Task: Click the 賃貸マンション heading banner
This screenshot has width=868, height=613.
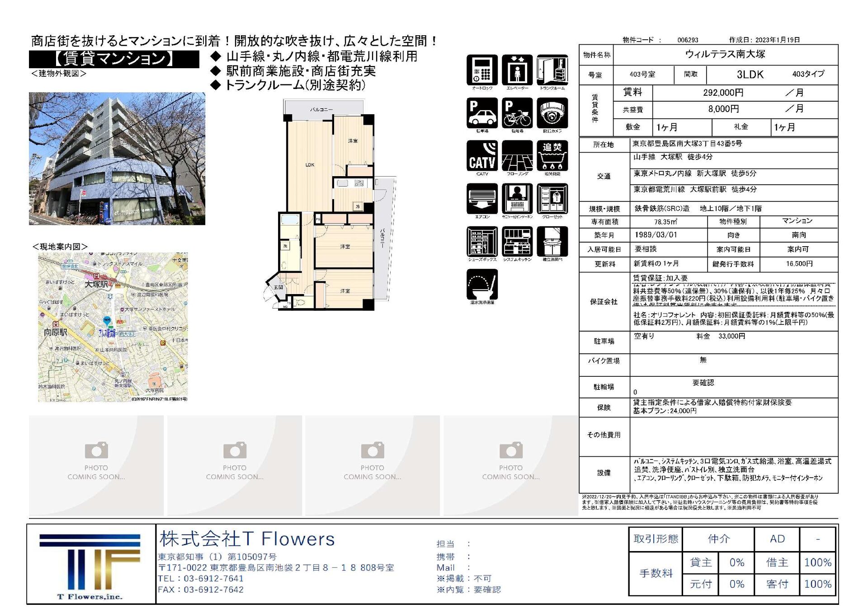Action: pyautogui.click(x=114, y=59)
